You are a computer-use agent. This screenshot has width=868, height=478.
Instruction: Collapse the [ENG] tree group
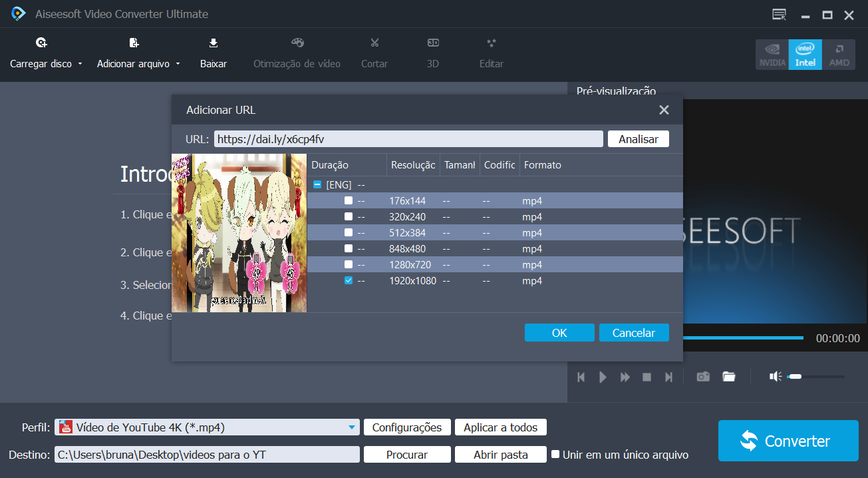point(317,185)
